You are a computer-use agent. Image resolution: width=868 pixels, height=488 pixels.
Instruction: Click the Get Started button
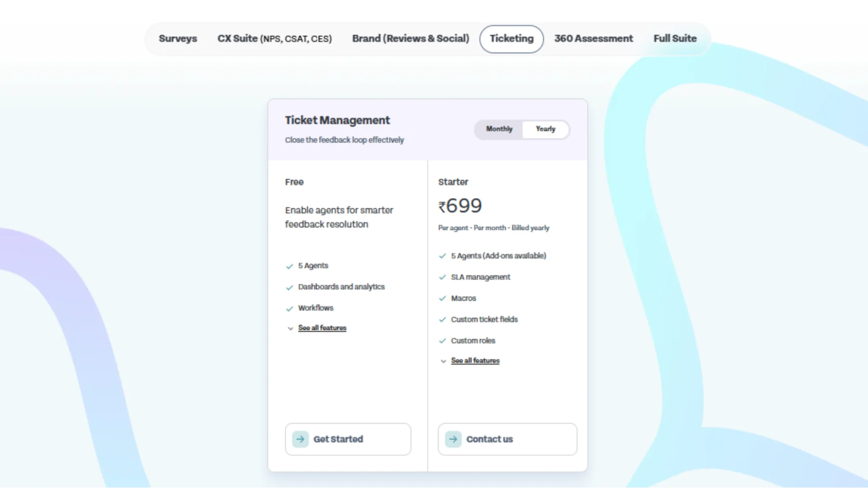(348, 439)
